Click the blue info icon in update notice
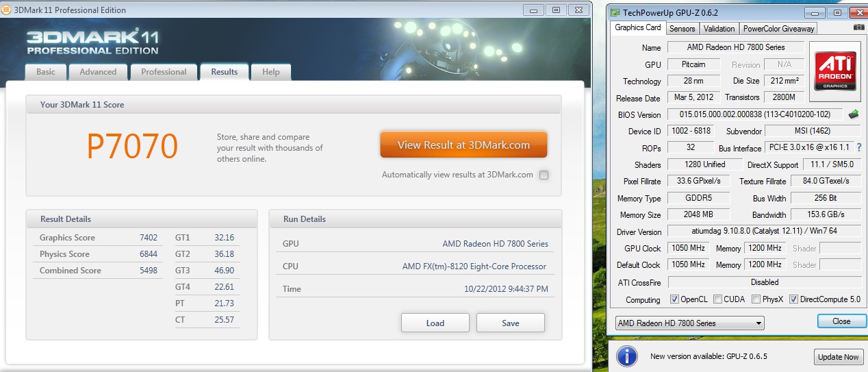This screenshot has height=372, width=868. click(x=626, y=356)
